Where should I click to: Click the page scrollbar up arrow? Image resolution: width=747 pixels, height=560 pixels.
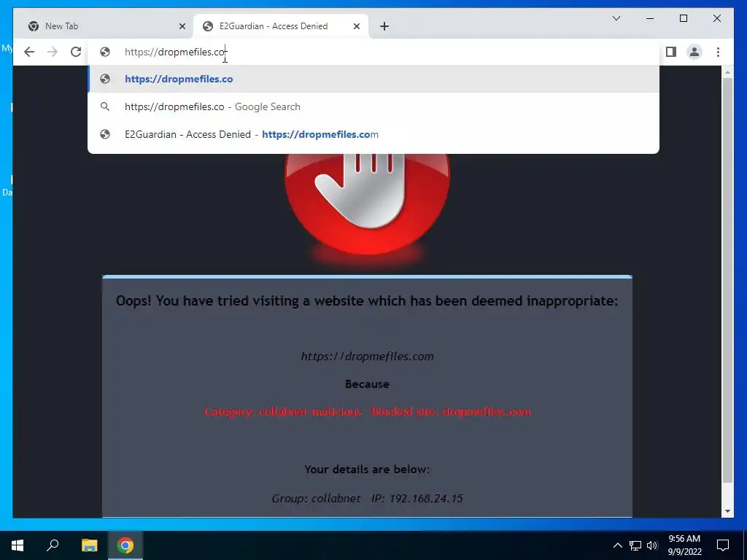727,72
